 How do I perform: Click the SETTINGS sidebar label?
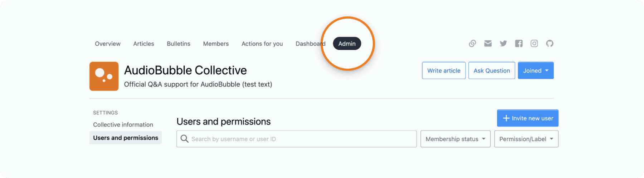pyautogui.click(x=105, y=113)
